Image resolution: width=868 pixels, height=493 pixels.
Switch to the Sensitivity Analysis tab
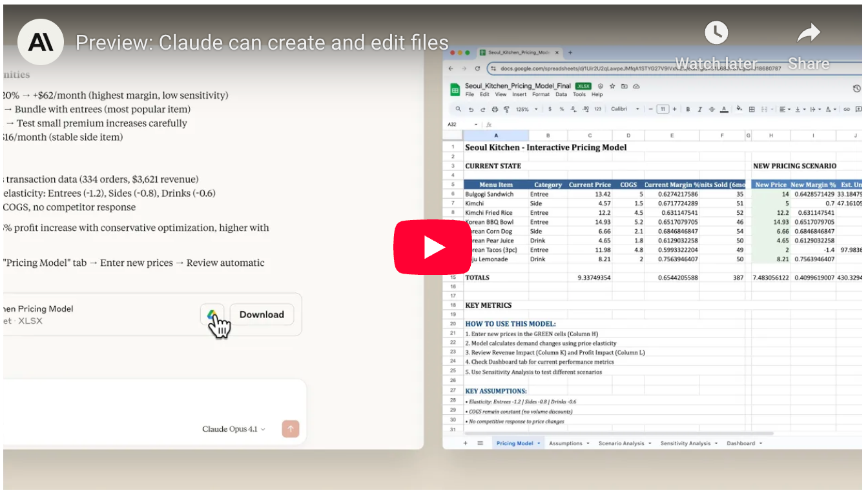click(x=688, y=443)
